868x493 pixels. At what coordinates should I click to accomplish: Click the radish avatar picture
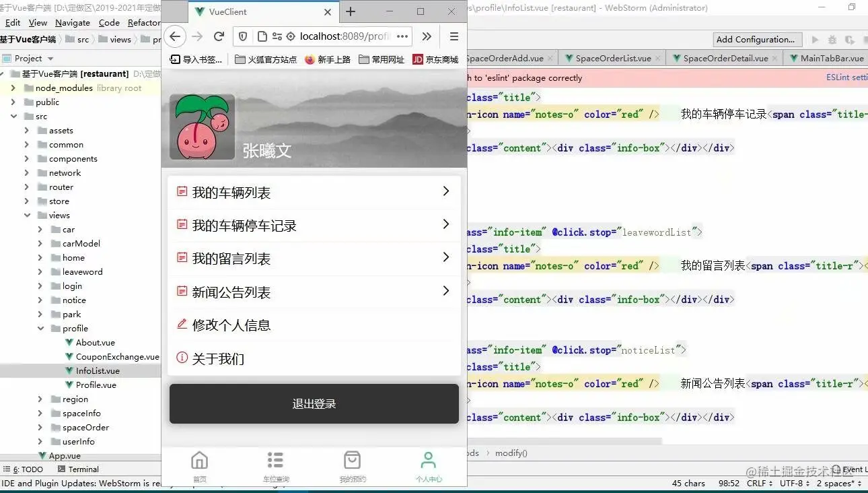point(202,127)
